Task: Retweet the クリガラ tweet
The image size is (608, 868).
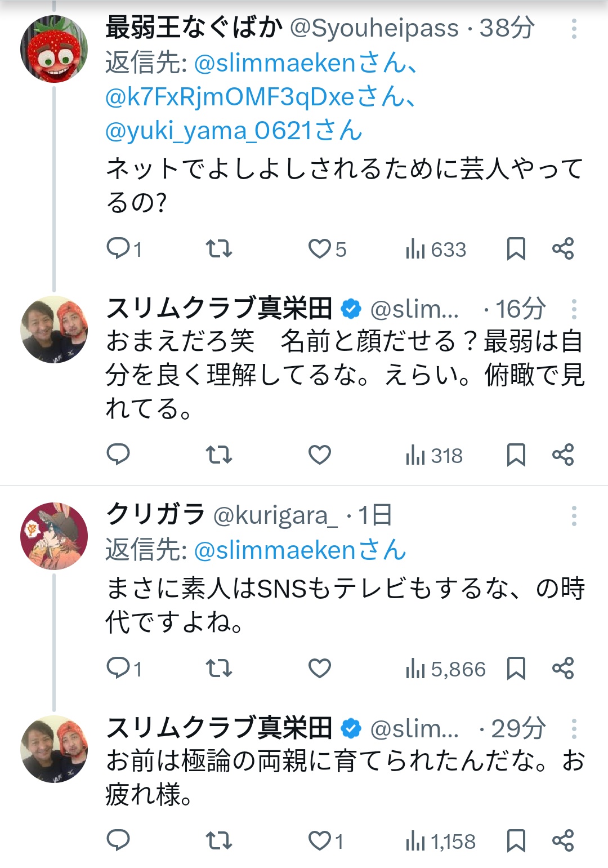Action: [218, 669]
